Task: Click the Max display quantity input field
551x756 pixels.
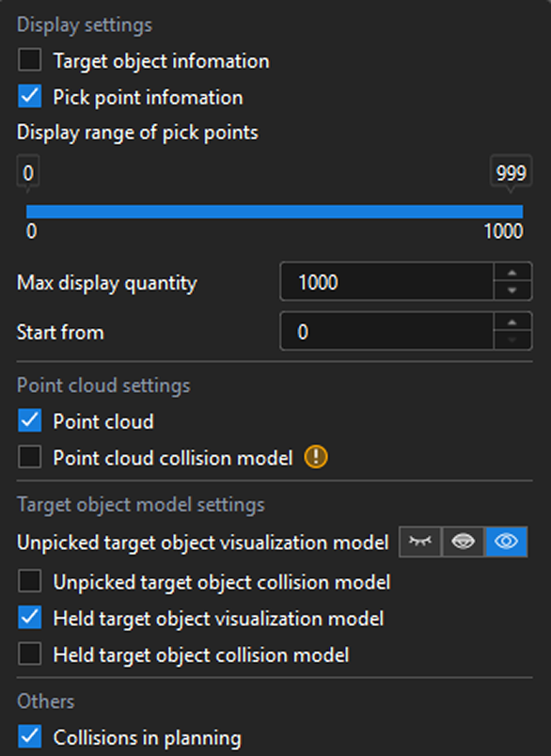Action: tap(386, 281)
